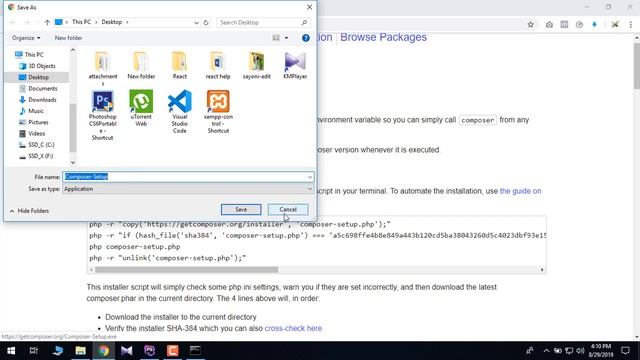
Task: Select Downloads in navigation pane
Action: tap(38, 100)
